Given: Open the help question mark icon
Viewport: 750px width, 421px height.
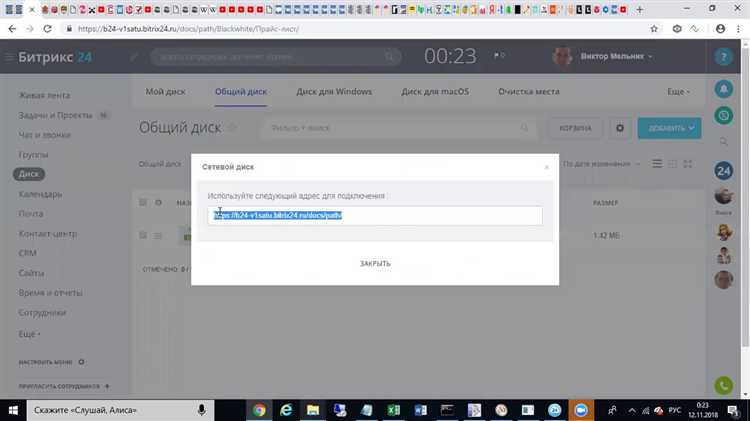Looking at the screenshot, I should (723, 57).
